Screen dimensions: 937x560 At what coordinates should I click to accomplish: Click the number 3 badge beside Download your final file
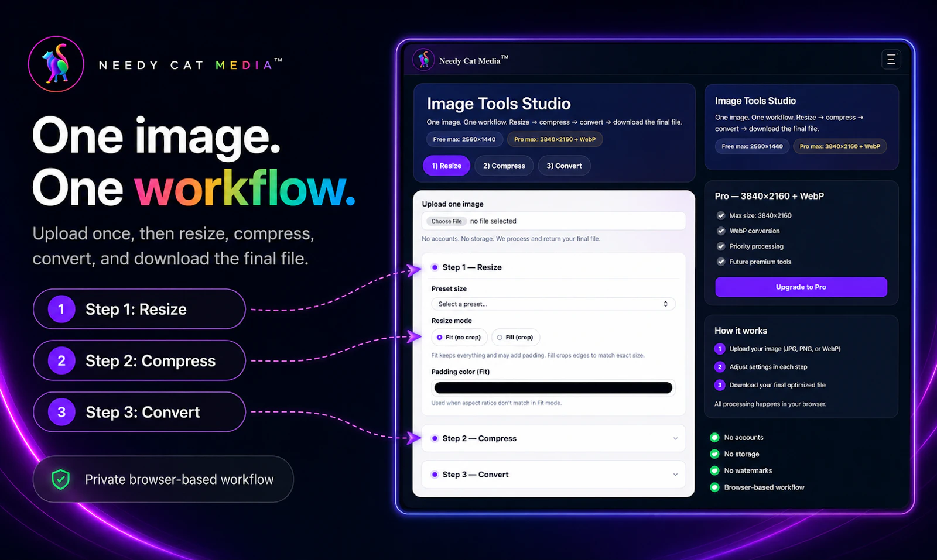[720, 385]
